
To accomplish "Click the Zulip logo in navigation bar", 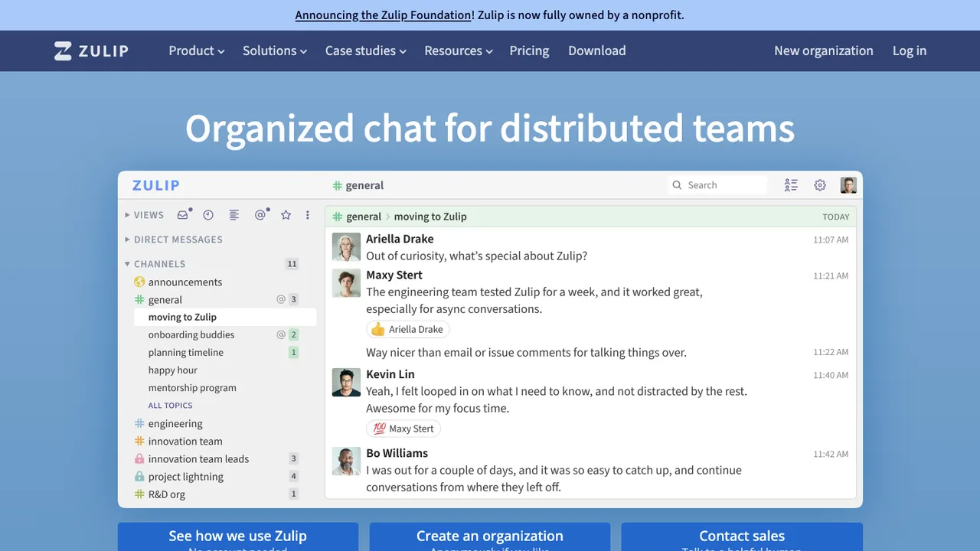I will coord(91,51).
